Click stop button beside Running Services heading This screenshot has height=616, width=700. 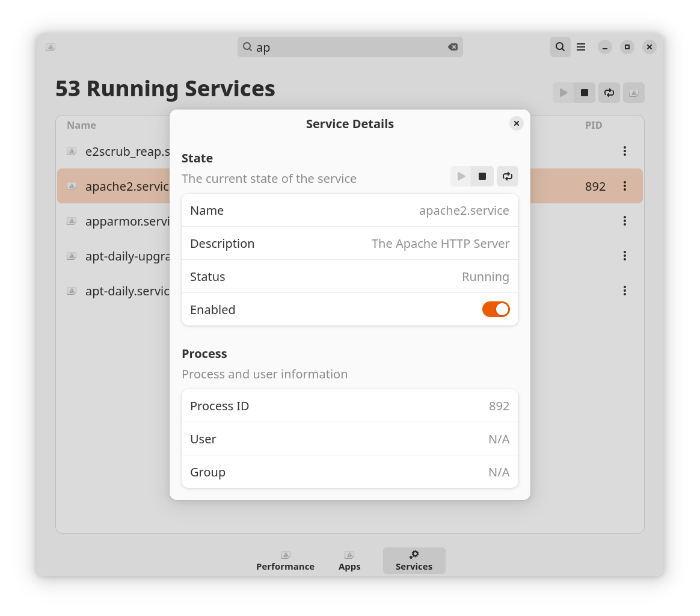click(x=585, y=93)
